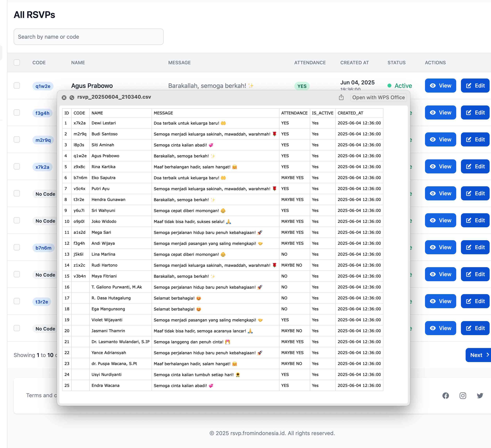Close the rsvp CSV preview window

pos(64,97)
